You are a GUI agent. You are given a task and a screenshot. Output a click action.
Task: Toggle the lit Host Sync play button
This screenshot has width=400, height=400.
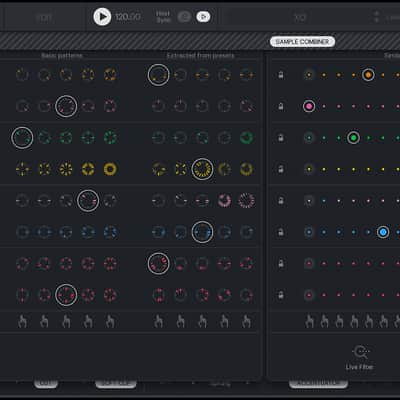203,17
